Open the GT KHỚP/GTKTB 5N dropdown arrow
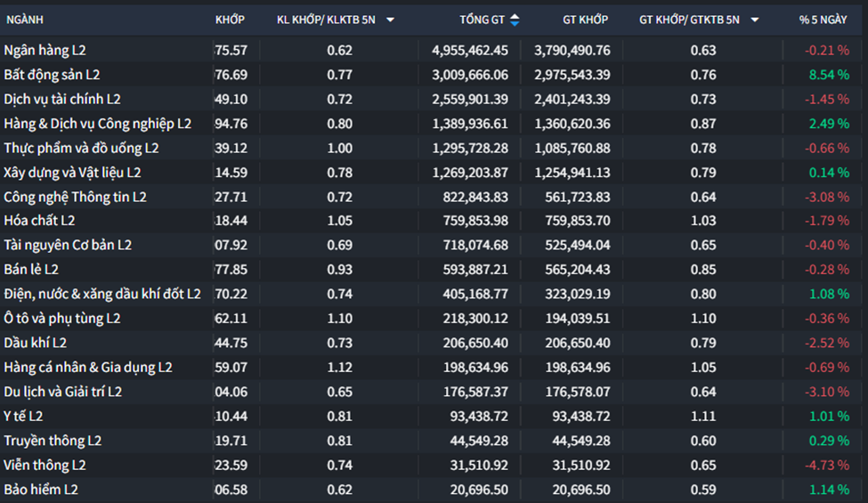The image size is (868, 503). tap(755, 20)
